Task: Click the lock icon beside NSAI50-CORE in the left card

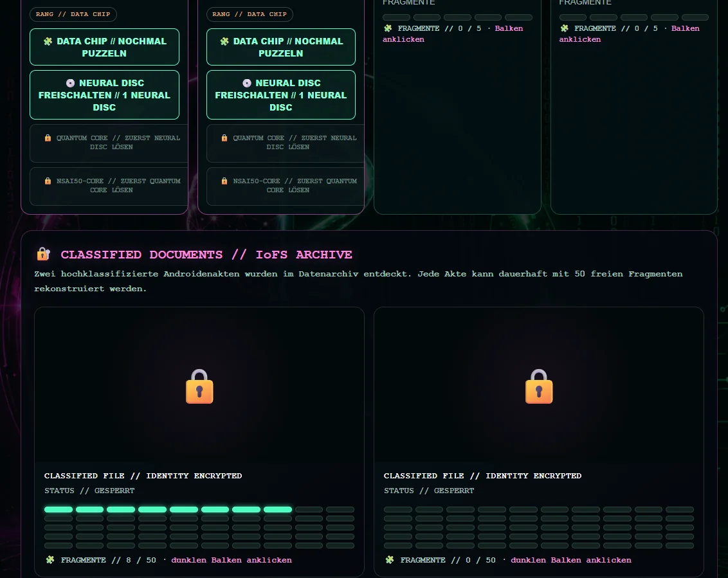Action: [48, 181]
